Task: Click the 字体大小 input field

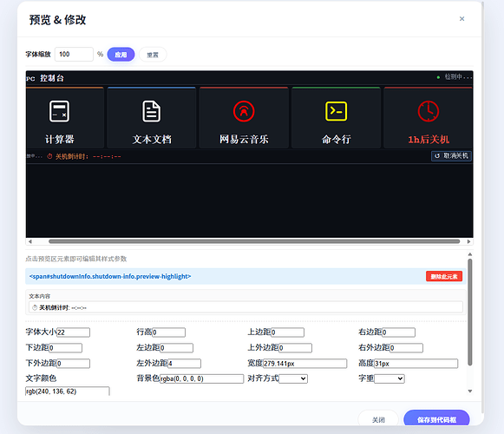Action: [73, 332]
